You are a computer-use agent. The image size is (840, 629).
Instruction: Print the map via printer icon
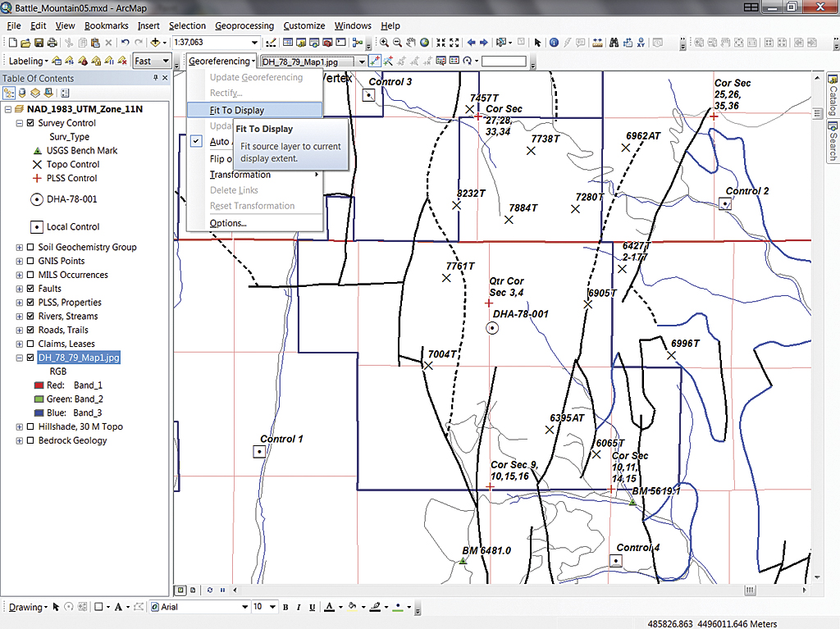click(52, 43)
